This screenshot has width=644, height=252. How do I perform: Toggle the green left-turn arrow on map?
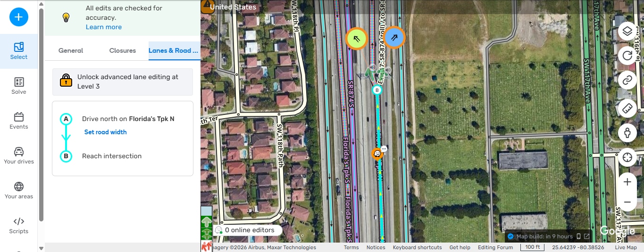click(357, 38)
